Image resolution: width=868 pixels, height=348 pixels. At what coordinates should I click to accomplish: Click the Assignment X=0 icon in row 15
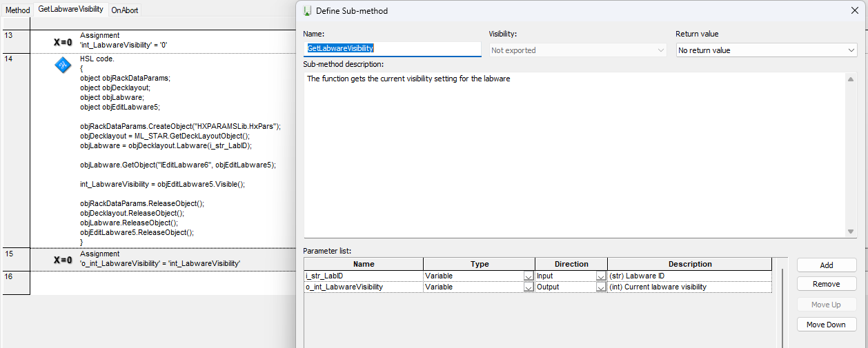63,260
